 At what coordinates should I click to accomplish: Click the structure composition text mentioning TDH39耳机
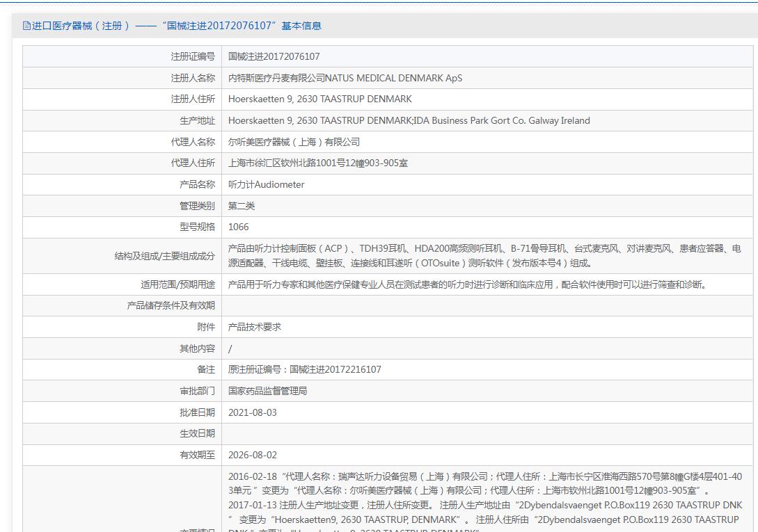click(x=484, y=256)
